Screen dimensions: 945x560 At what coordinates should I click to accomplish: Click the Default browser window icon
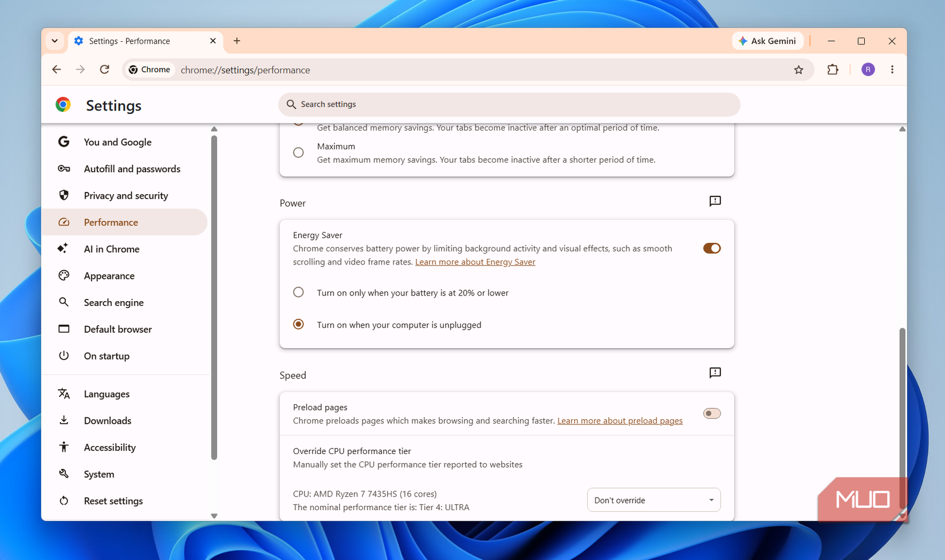[64, 329]
